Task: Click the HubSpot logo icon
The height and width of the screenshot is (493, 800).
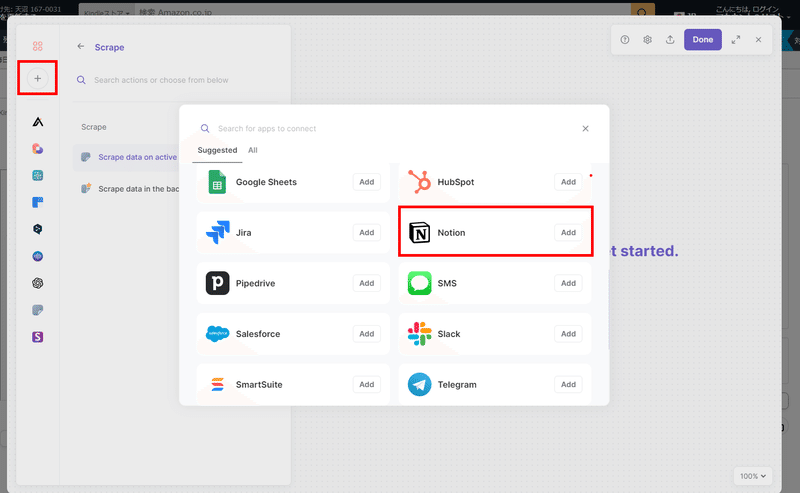Action: [419, 182]
